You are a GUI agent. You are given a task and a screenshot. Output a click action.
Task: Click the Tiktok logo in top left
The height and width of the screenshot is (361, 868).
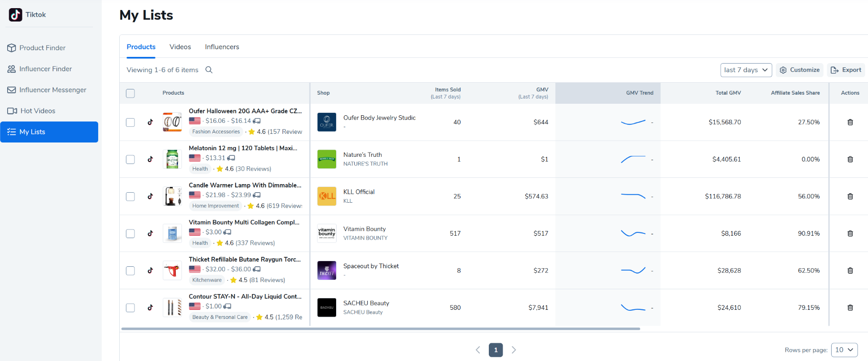pos(16,15)
